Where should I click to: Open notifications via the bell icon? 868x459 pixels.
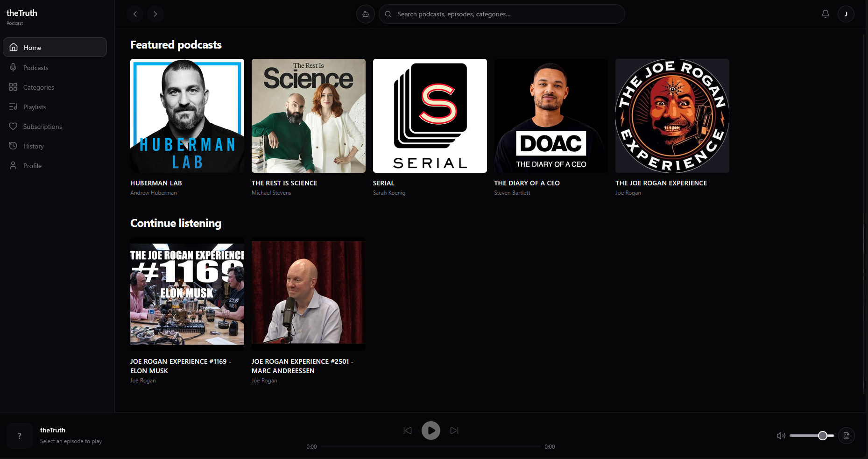point(826,14)
